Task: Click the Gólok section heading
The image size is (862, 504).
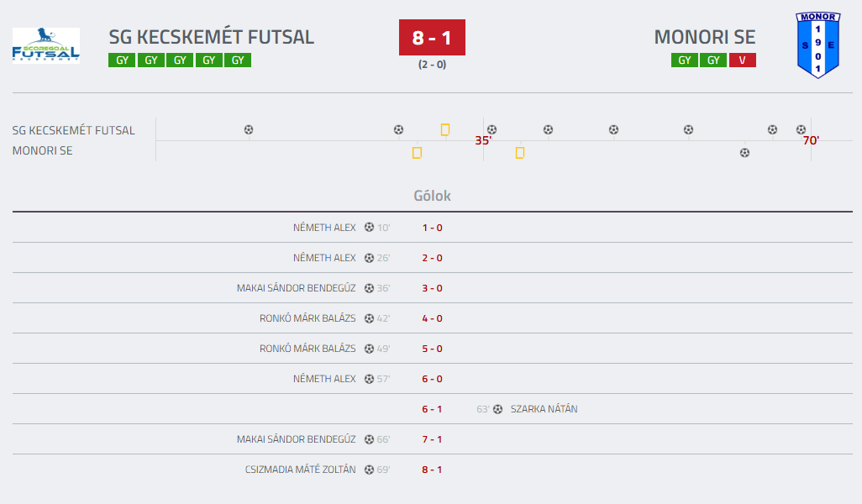Action: click(x=432, y=196)
